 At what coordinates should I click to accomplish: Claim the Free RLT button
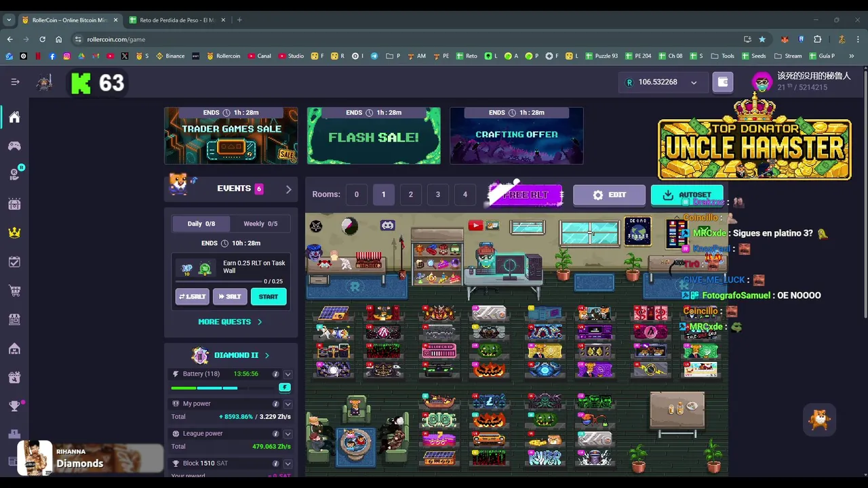point(526,195)
